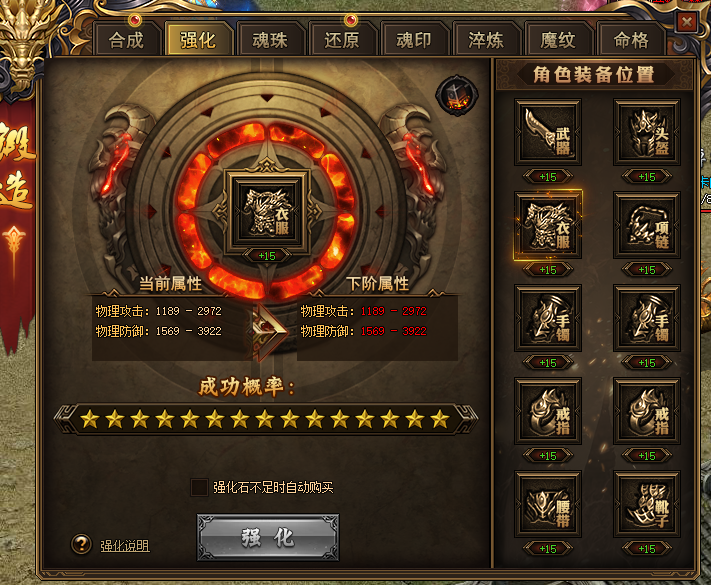Open the question mark help icon
Screen dimensions: 711x585
82,544
